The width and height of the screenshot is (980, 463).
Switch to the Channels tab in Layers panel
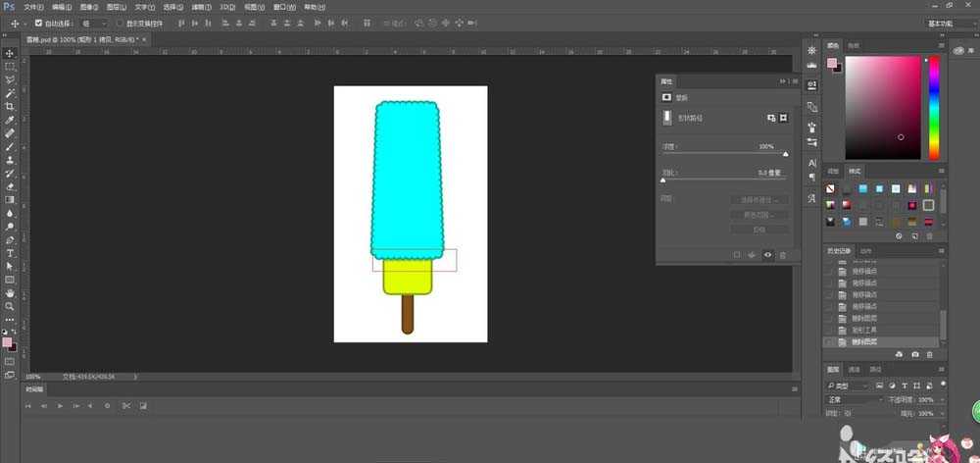click(x=854, y=370)
